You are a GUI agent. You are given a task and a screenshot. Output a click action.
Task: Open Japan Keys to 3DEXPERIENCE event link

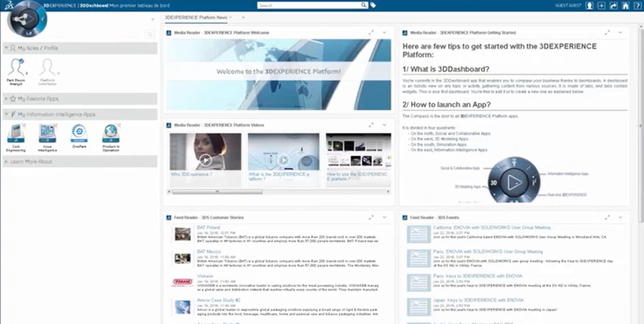tap(479, 300)
